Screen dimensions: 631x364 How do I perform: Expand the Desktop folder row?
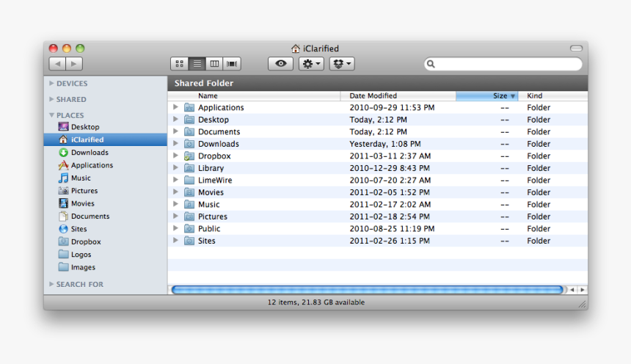tap(175, 119)
